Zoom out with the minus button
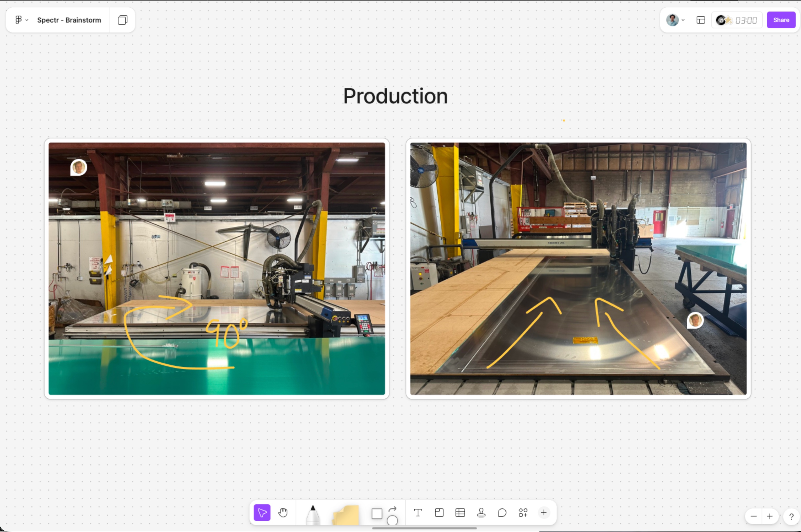Image resolution: width=801 pixels, height=532 pixels. click(x=754, y=516)
